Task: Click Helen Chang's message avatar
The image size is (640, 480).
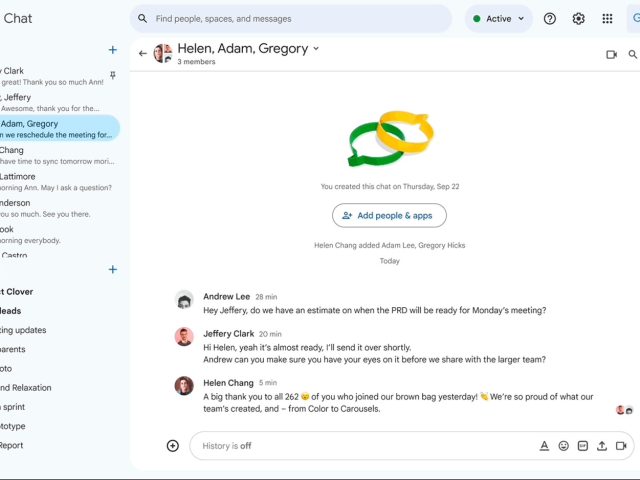Action: pos(184,386)
